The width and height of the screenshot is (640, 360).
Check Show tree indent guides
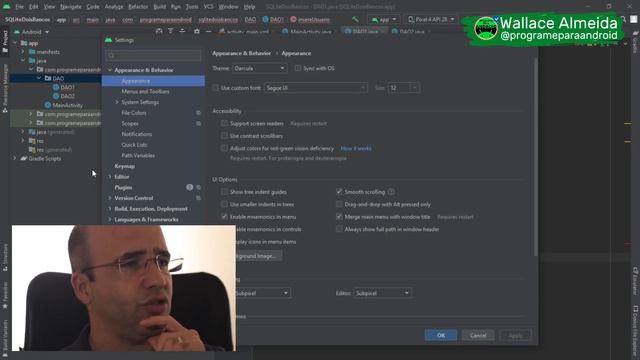224,191
